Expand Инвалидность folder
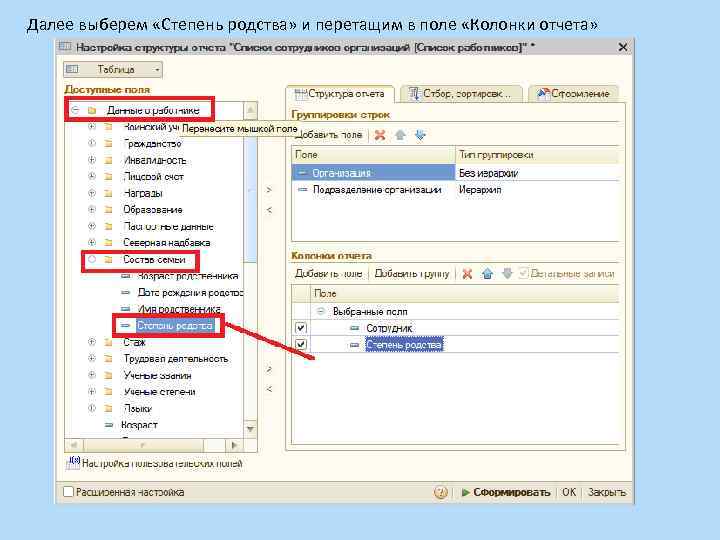 click(92, 160)
